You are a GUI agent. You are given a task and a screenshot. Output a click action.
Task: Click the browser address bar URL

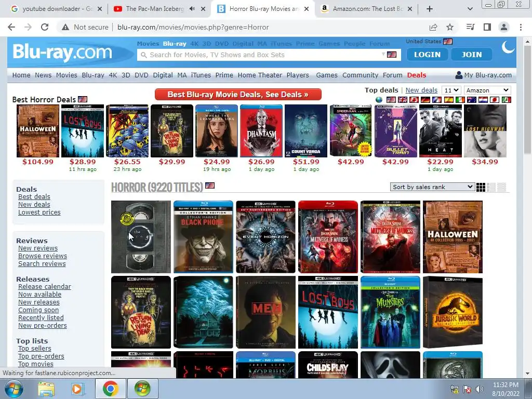click(193, 27)
